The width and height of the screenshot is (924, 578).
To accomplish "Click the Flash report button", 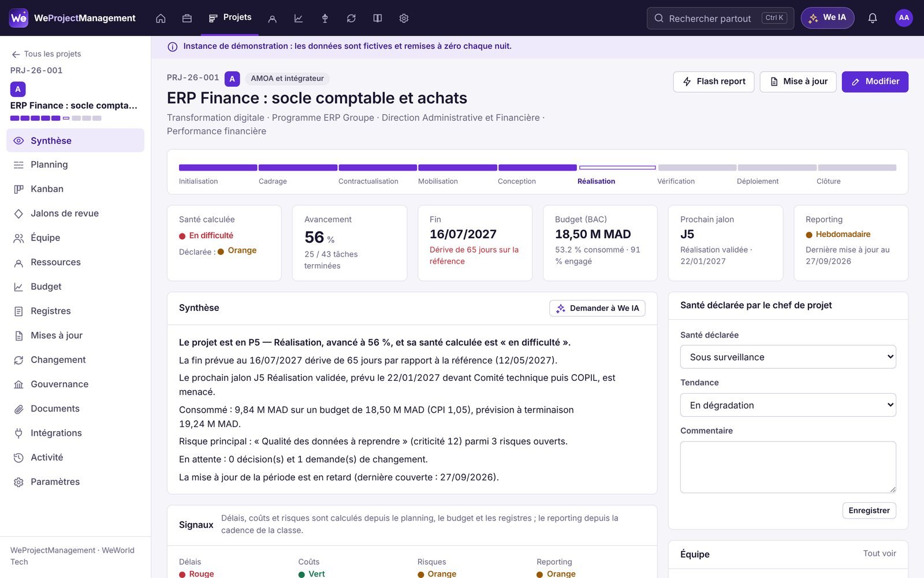I will click(714, 81).
